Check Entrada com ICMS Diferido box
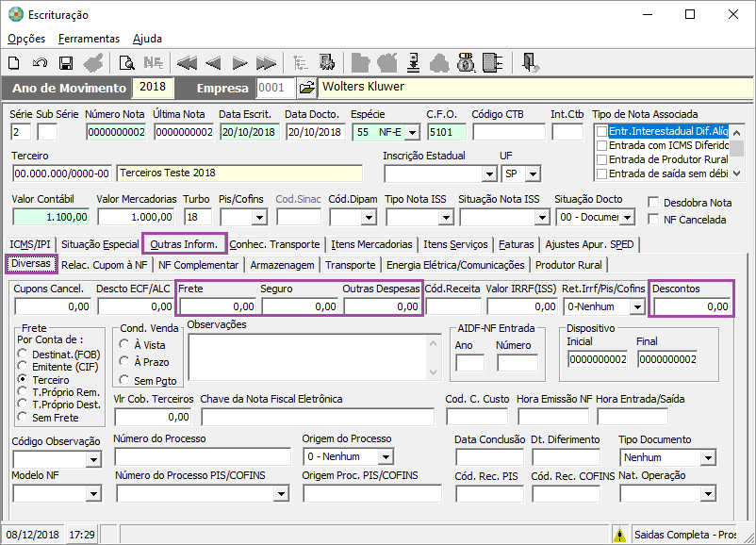Viewport: 756px width, 545px height. 601,145
